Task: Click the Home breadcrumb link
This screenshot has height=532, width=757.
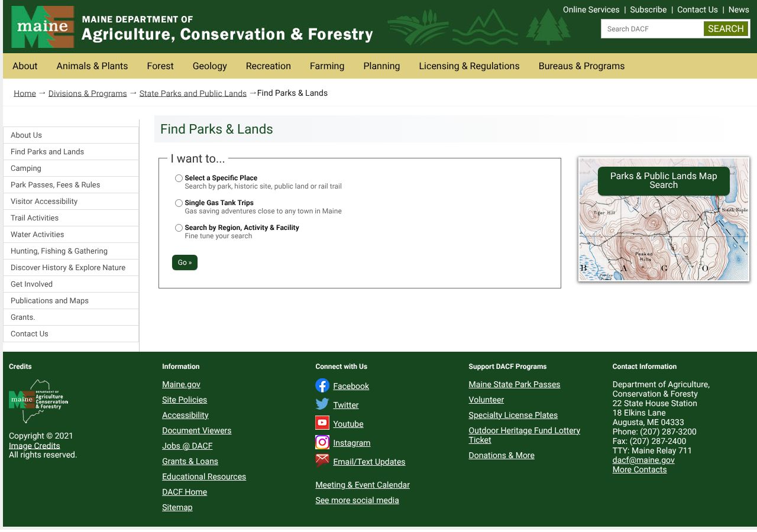Action: pyautogui.click(x=25, y=93)
